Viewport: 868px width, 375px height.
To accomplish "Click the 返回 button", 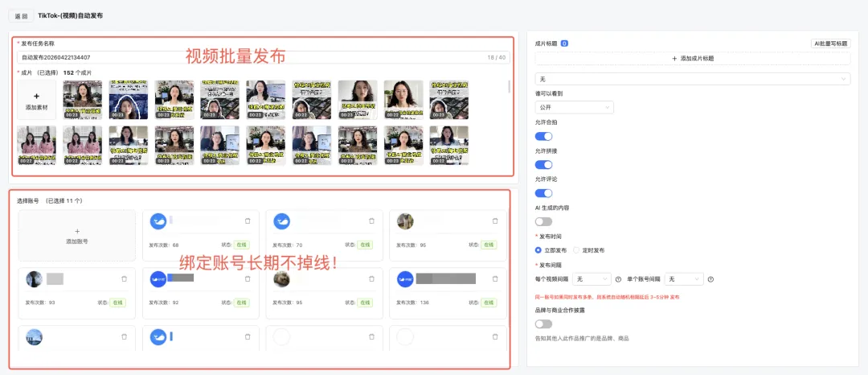I will coord(21,16).
